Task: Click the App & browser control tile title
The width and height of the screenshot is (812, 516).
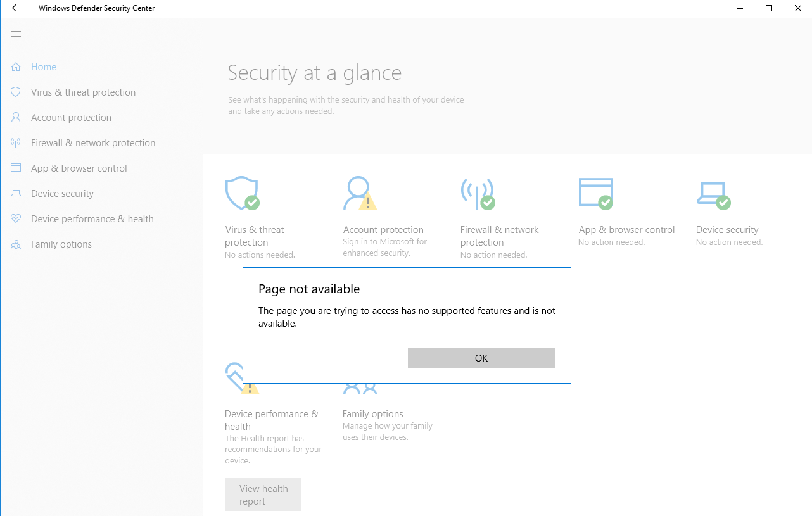Action: pos(626,230)
